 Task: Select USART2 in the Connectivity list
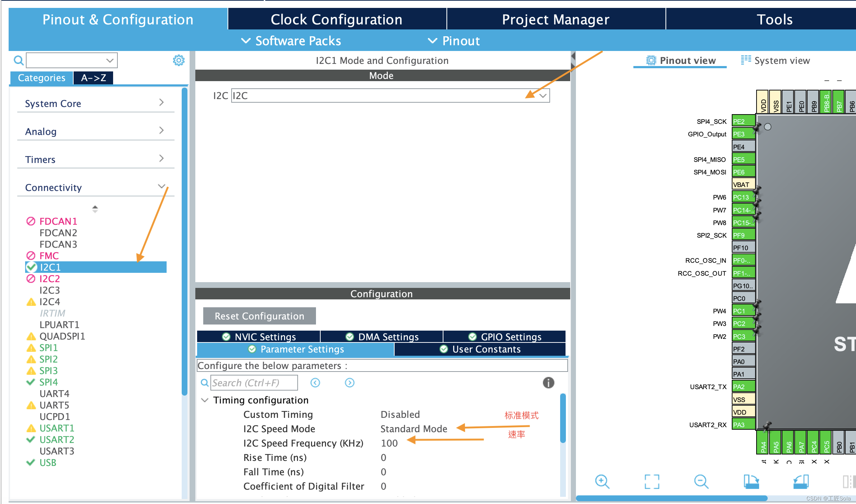pos(57,439)
